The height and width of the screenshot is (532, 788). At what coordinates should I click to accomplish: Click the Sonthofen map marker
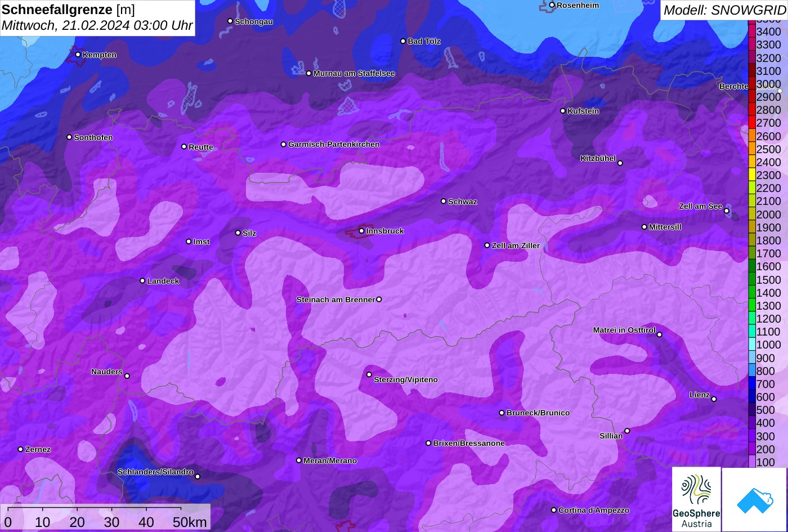69,137
